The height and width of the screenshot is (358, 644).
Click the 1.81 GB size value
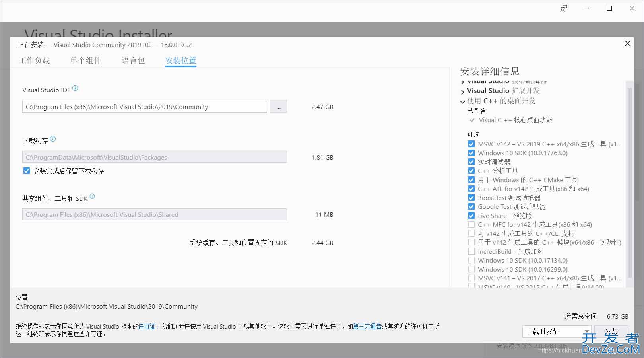(322, 157)
